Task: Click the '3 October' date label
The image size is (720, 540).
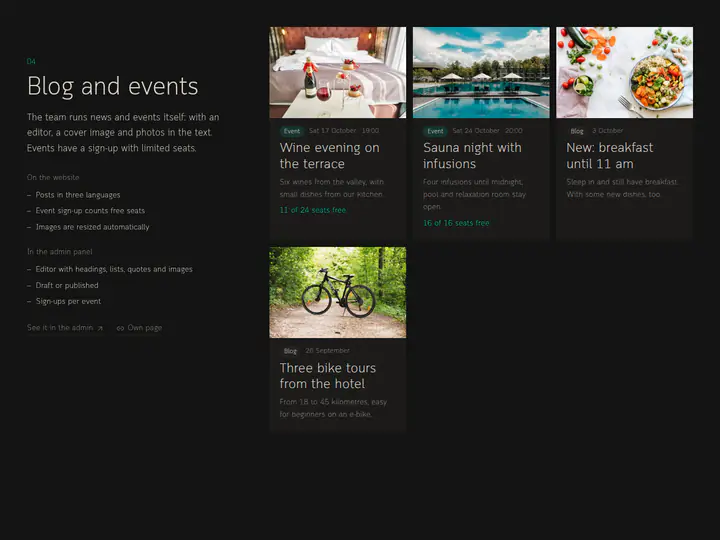Action: click(607, 130)
